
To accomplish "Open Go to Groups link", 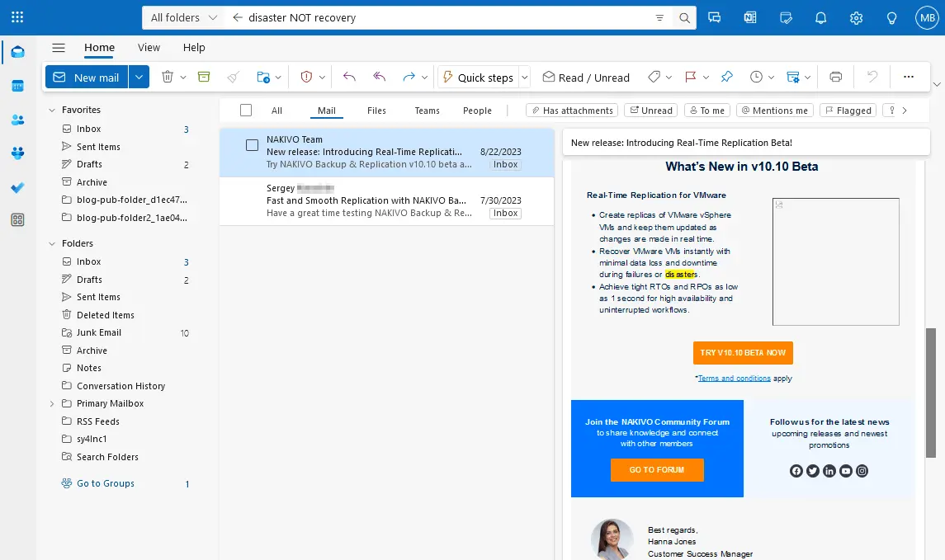I will point(106,483).
